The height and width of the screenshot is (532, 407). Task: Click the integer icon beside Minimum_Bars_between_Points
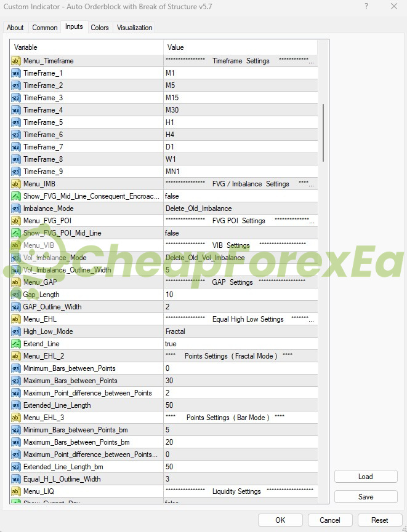pos(15,368)
